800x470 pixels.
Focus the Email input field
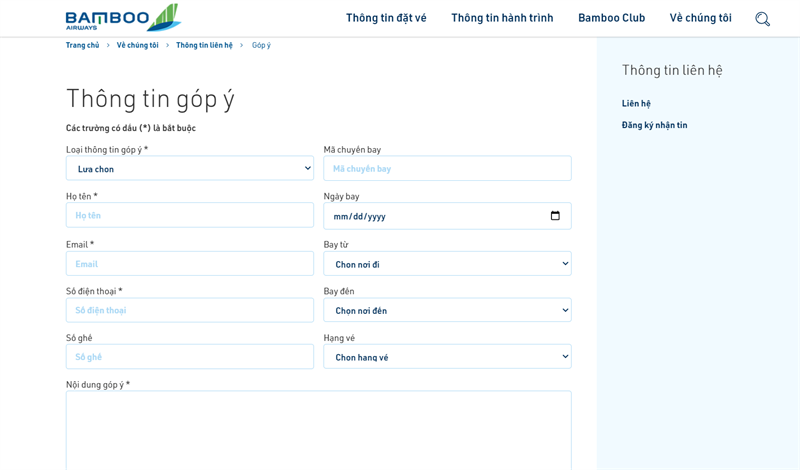[x=190, y=264]
